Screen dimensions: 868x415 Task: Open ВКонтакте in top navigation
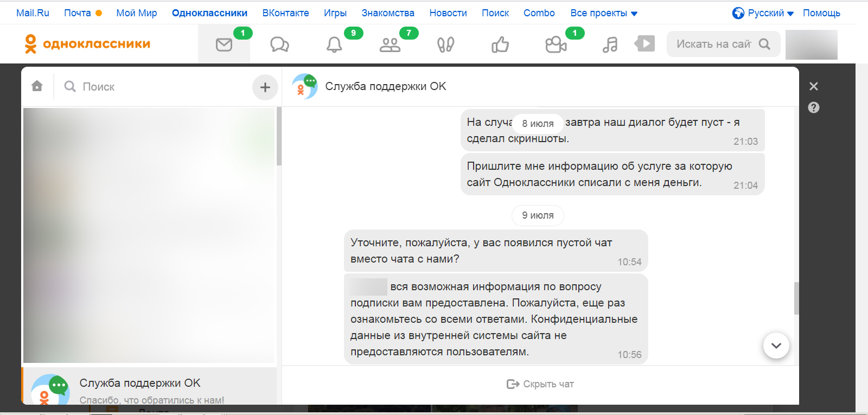285,13
